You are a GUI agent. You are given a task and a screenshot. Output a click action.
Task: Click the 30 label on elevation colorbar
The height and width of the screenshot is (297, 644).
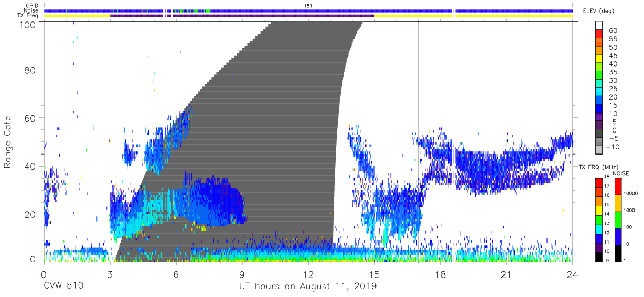613,80
